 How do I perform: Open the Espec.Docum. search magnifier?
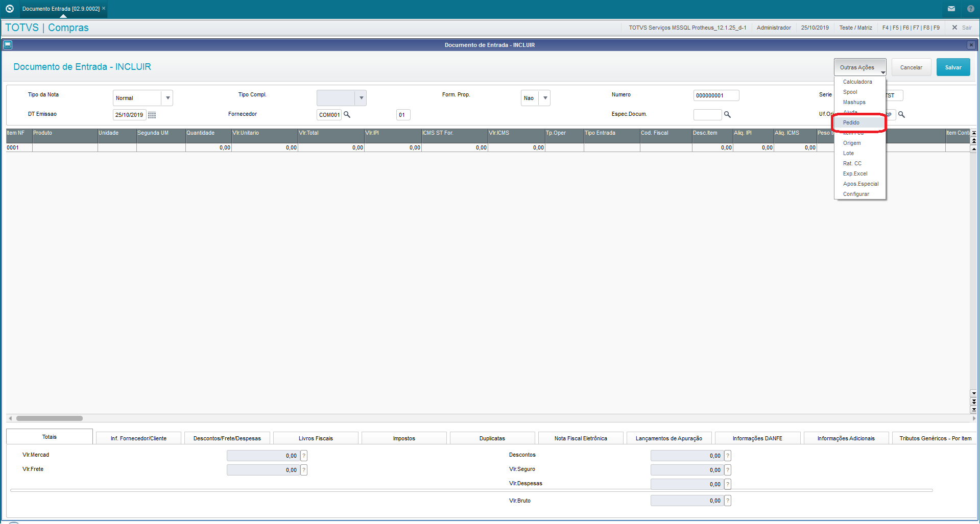pyautogui.click(x=728, y=114)
